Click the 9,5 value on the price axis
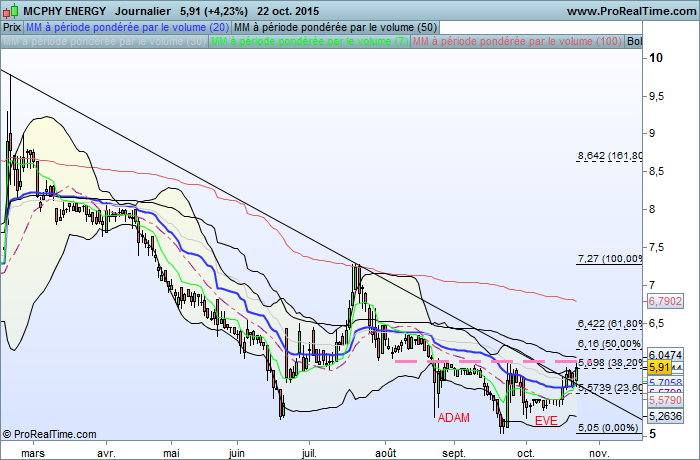The height and width of the screenshot is (460, 700). [x=656, y=96]
